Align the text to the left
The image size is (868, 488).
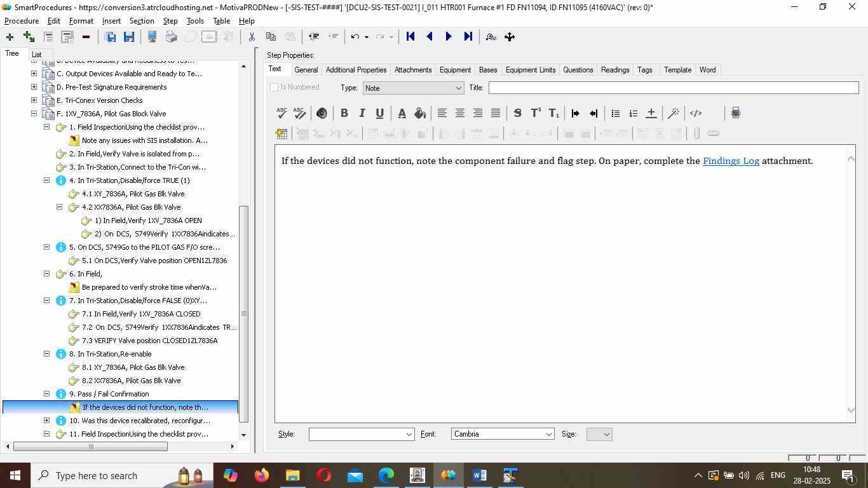(x=442, y=113)
